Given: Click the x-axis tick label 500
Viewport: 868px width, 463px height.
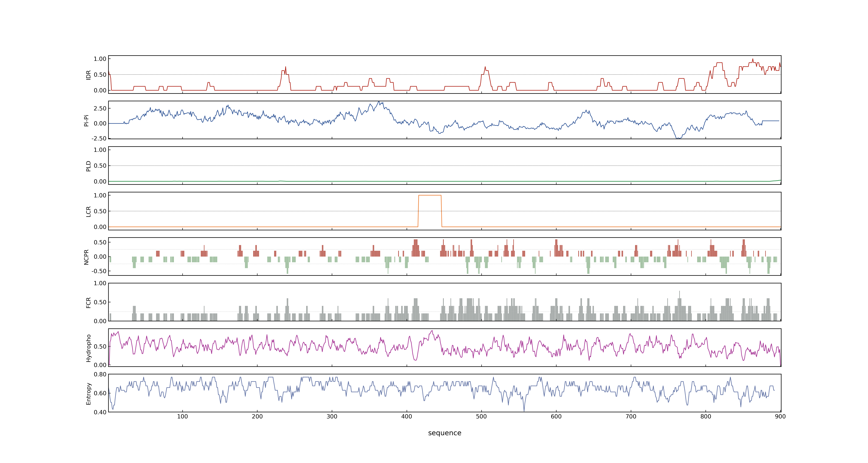Looking at the screenshot, I should pos(481,416).
